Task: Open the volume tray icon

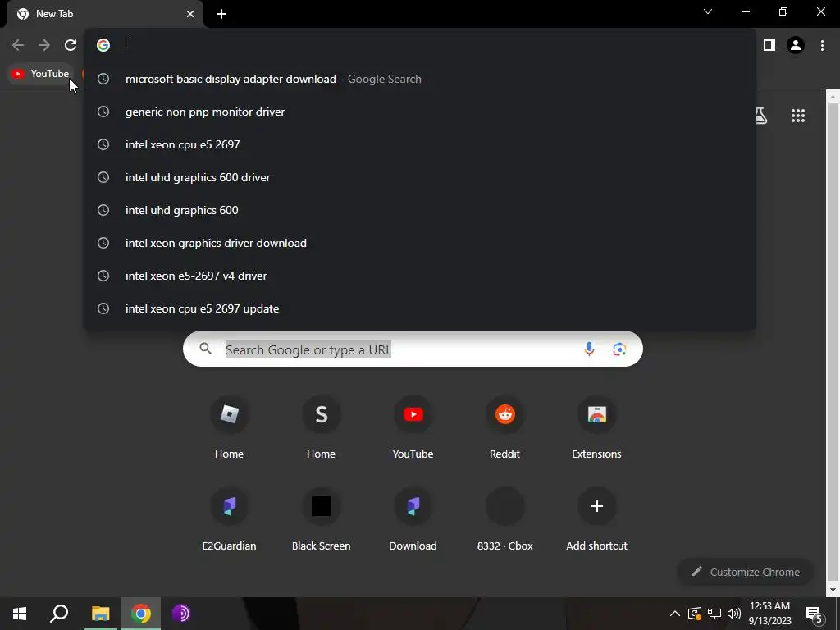Action: click(x=734, y=614)
